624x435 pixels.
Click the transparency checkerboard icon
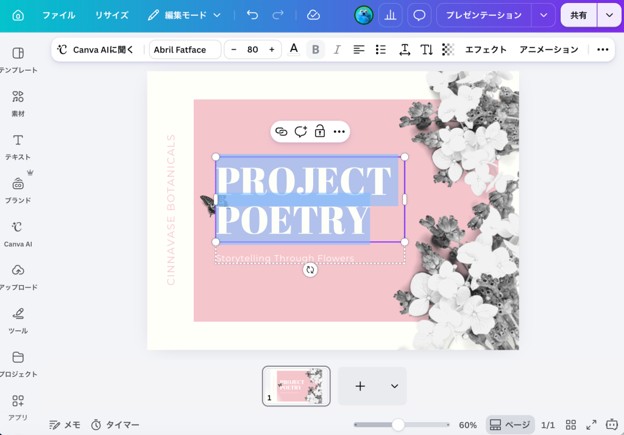point(448,50)
